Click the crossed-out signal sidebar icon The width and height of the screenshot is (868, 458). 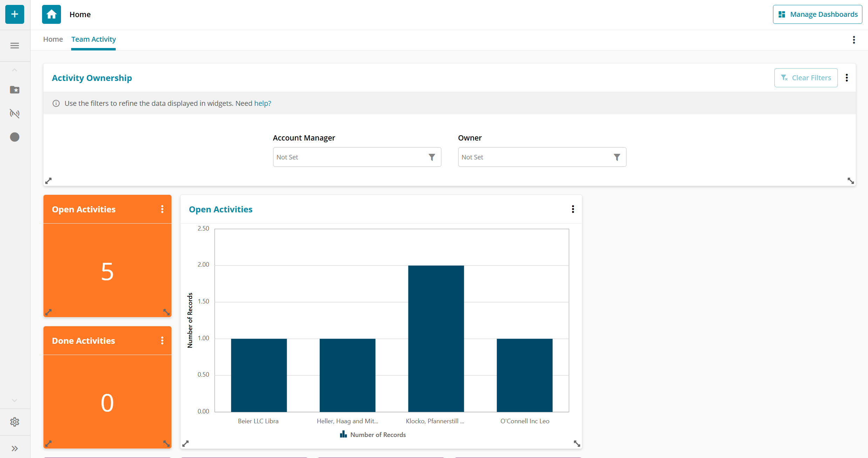pos(15,114)
